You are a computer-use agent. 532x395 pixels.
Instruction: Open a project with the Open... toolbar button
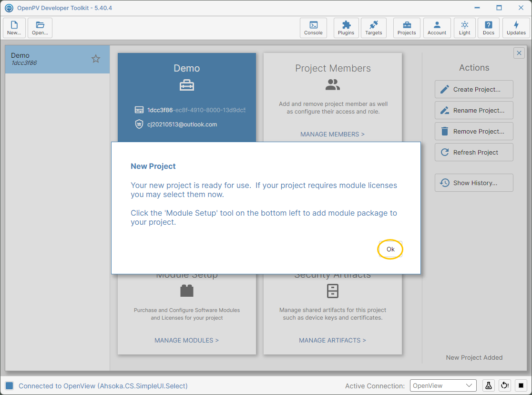[40, 28]
